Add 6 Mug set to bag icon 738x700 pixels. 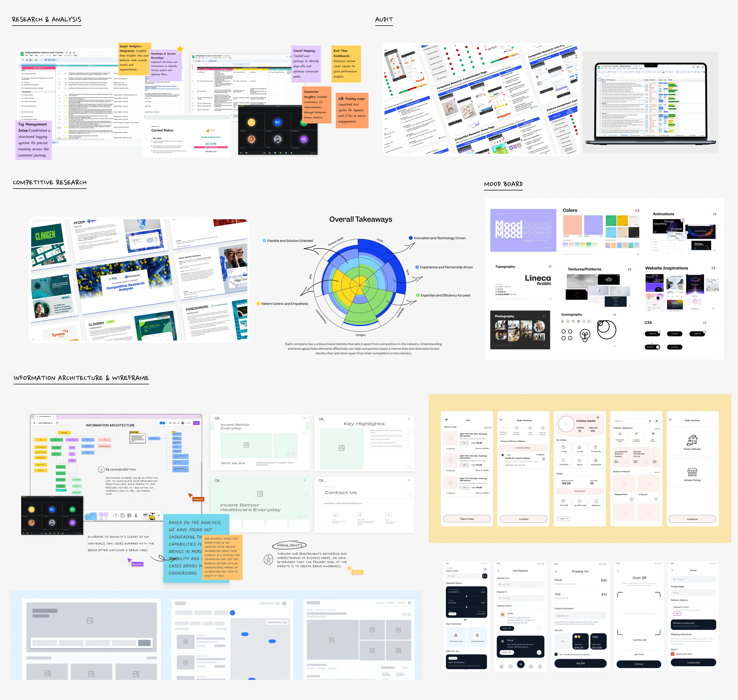[x=656, y=499]
